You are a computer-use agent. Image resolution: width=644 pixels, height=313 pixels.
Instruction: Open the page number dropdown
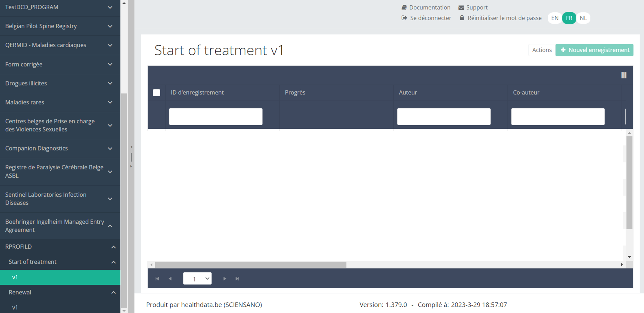coord(197,278)
